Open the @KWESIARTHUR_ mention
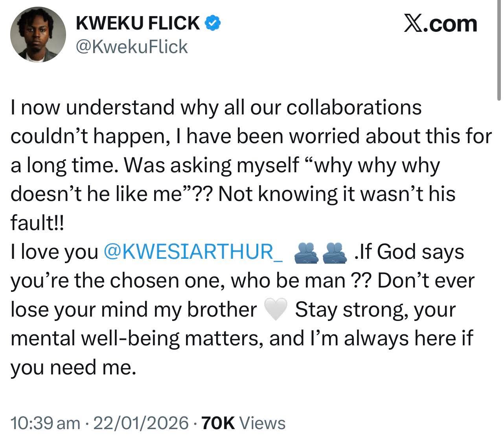Screen dimensions: 504x448 click(x=193, y=252)
